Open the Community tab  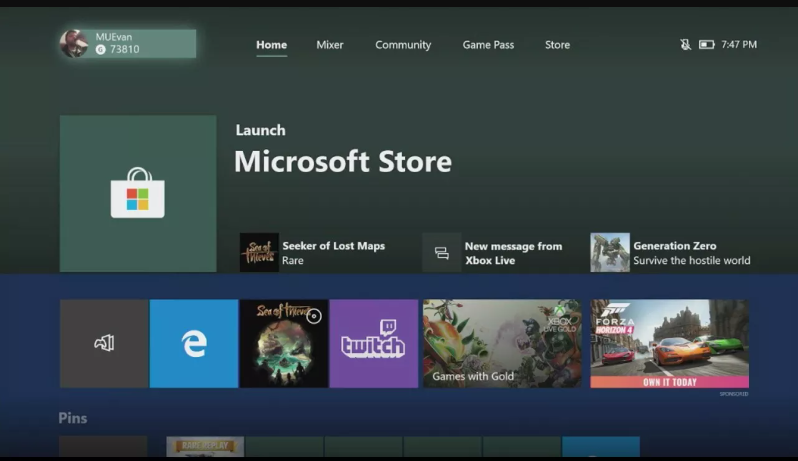coord(403,45)
